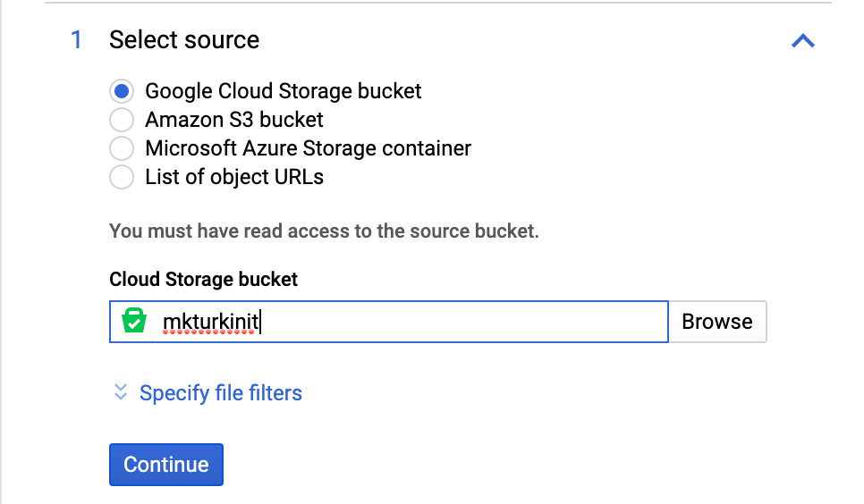Expand the Specify file filters link

pyautogui.click(x=220, y=393)
